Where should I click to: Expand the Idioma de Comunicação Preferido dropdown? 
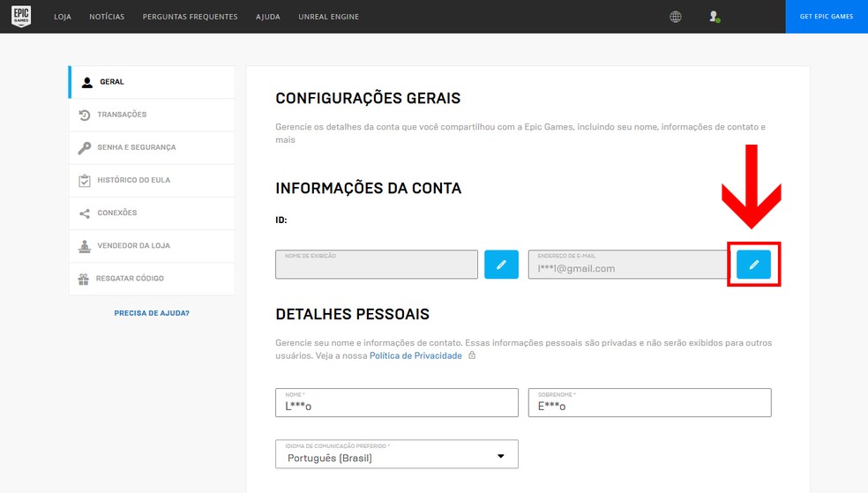click(x=397, y=454)
